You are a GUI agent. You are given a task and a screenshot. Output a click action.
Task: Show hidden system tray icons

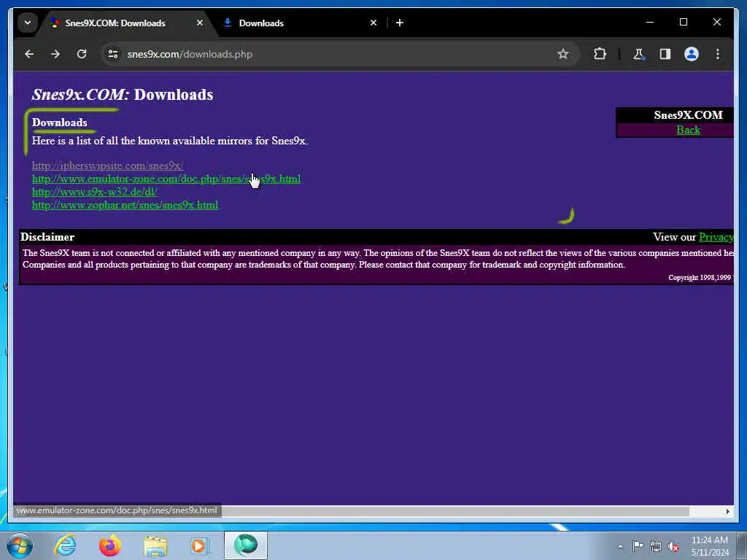click(x=620, y=547)
